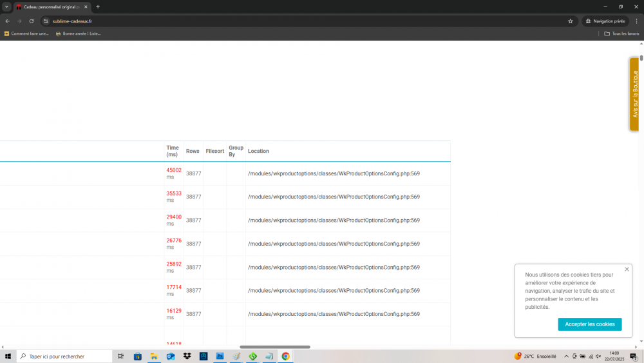Open bookmark Comment faire une...
Screen dimensions: 644x363
[26, 34]
